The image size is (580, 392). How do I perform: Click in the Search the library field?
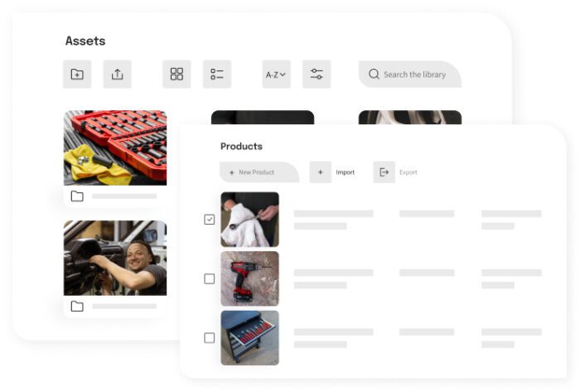410,75
